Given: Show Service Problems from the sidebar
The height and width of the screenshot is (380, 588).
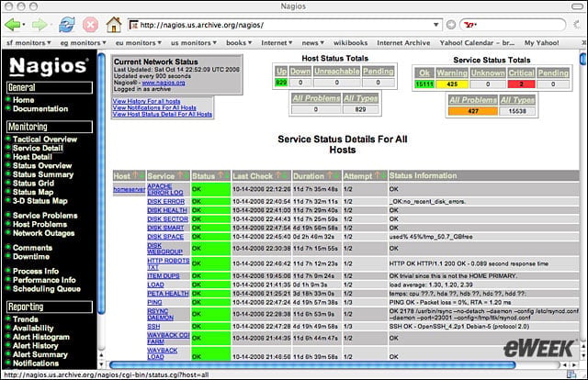Looking at the screenshot, I should click(x=45, y=215).
